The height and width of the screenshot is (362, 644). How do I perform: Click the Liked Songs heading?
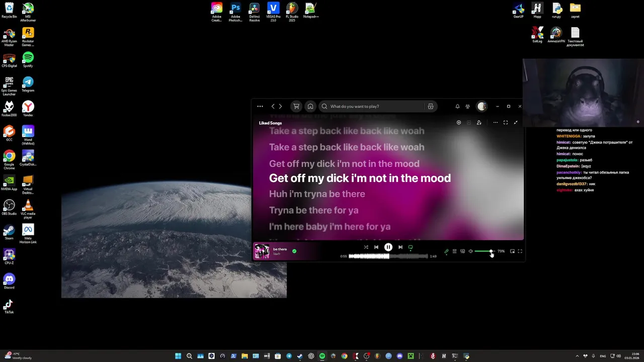click(x=270, y=123)
